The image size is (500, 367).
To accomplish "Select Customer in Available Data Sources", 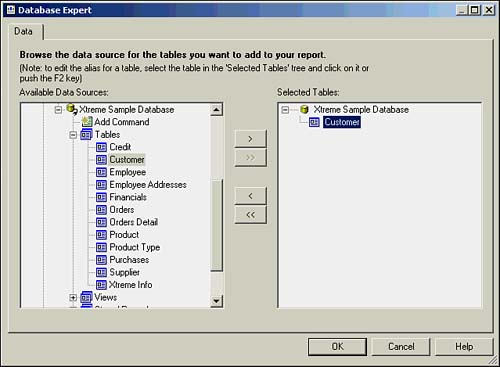I will click(127, 160).
